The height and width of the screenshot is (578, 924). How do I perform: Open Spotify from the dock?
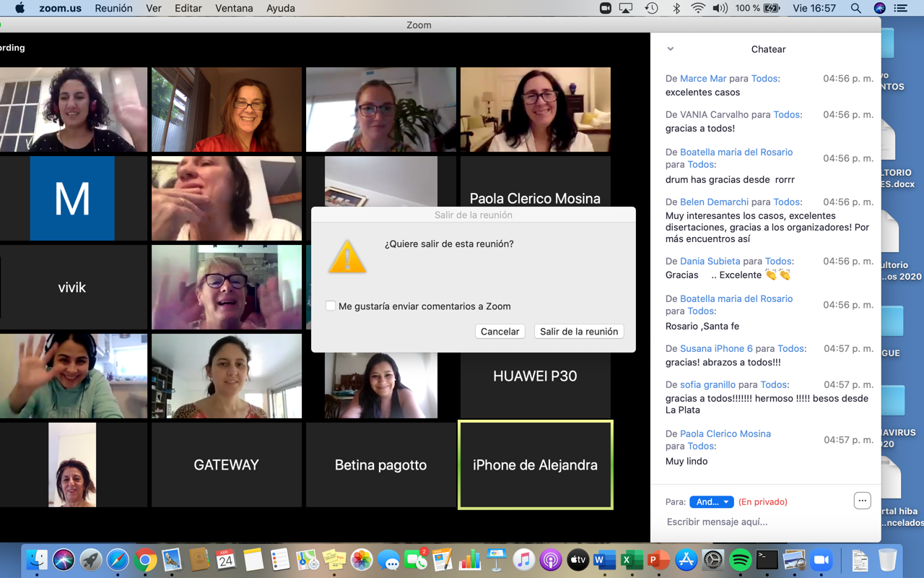tap(740, 560)
